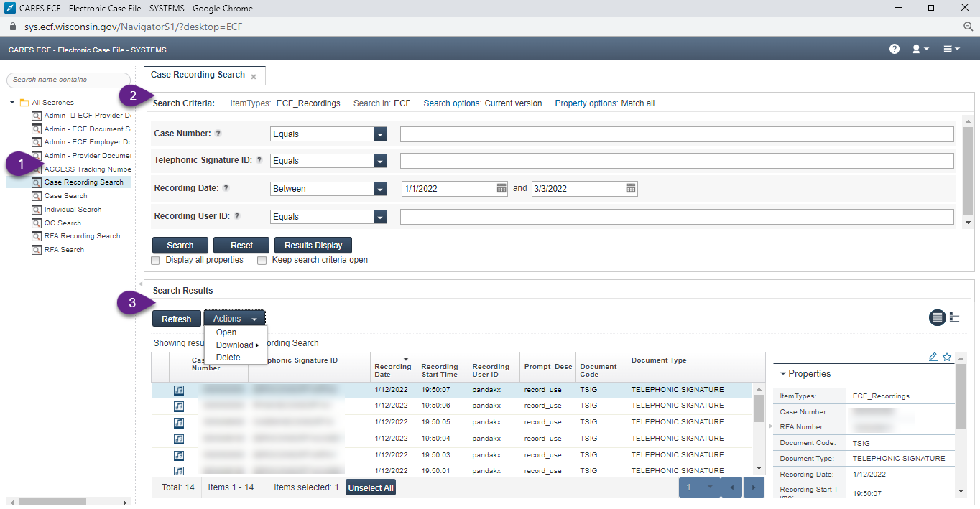Open the help icon in the top banner
The height and width of the screenshot is (509, 980).
point(895,49)
